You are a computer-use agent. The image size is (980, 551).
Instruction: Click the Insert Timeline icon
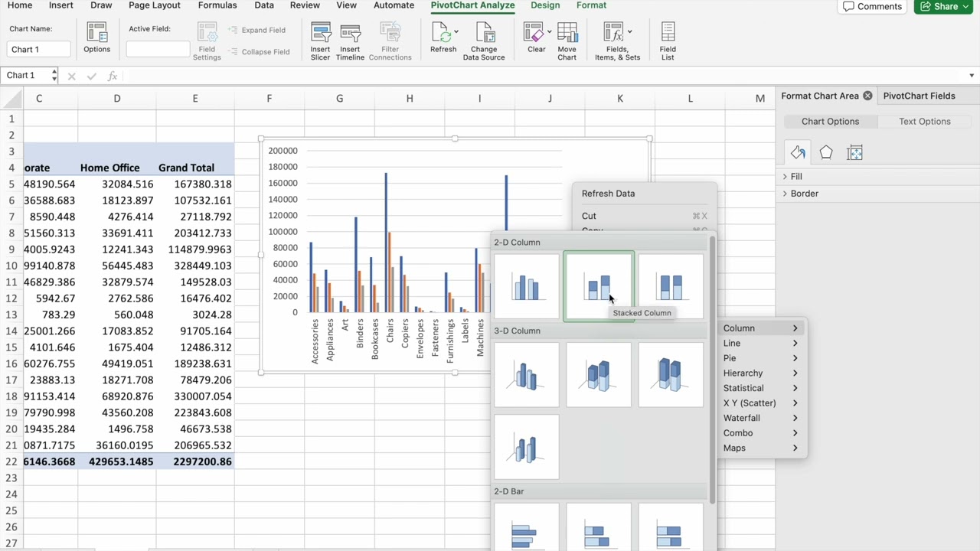point(350,41)
